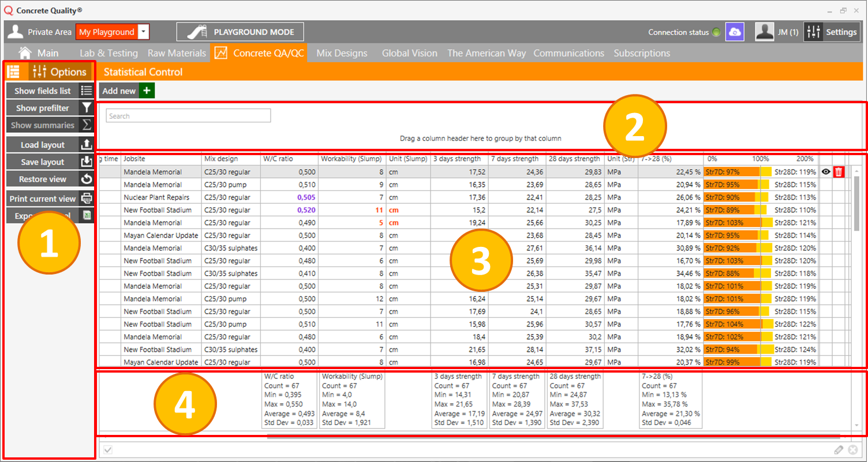Click the Search input field
The width and height of the screenshot is (868, 462).
188,116
